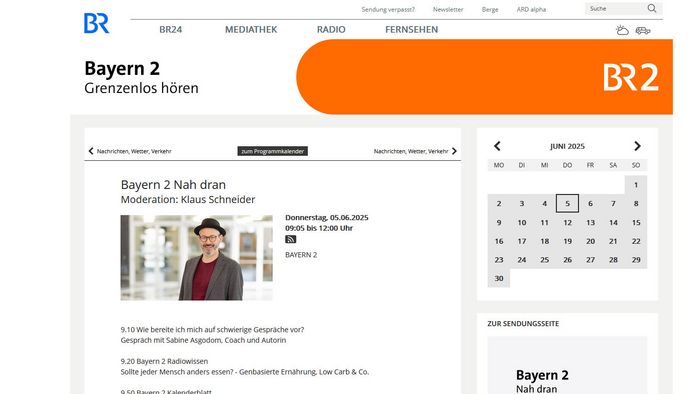Open the MEDIATHEK menu
Image resolution: width=700 pixels, height=394 pixels.
[251, 29]
